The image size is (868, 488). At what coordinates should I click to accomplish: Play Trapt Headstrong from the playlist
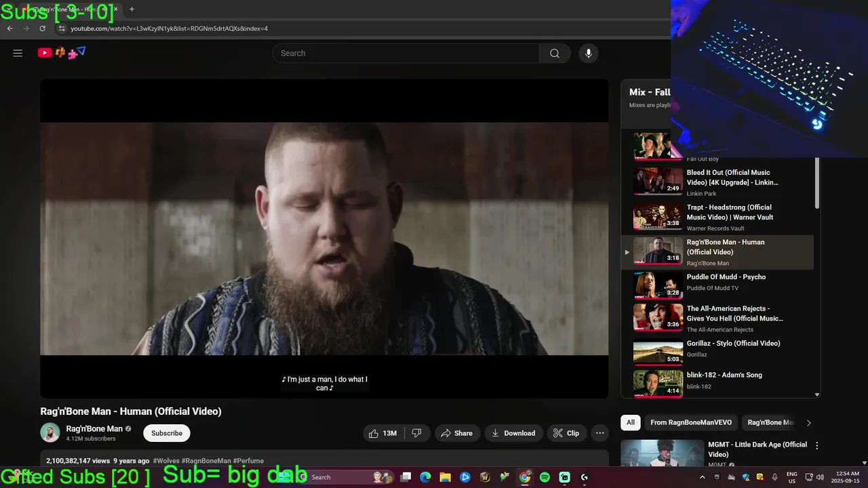pos(718,217)
